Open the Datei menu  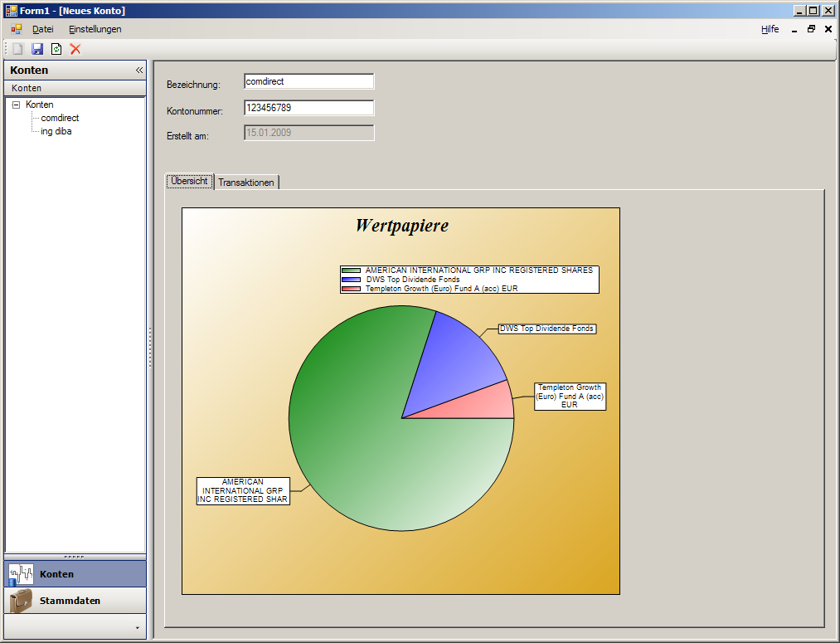(43, 29)
